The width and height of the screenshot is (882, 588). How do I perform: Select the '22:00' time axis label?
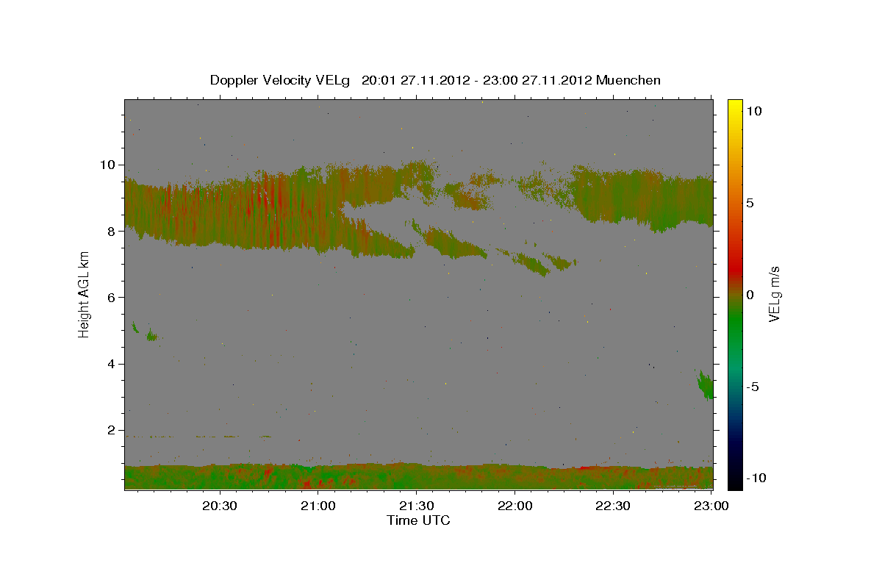point(514,506)
